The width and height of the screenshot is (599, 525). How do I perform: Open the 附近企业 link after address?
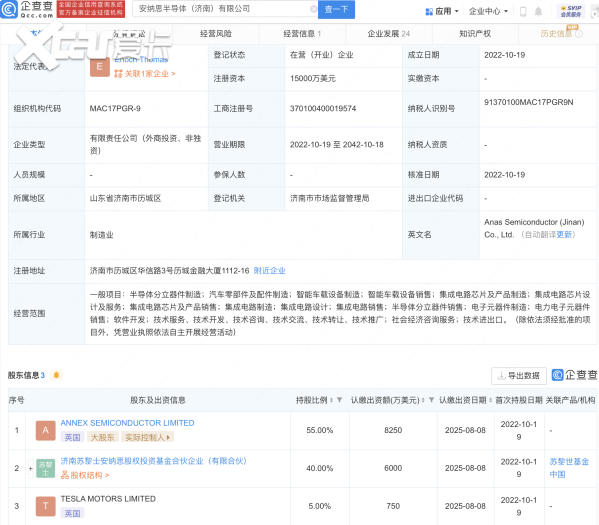269,271
